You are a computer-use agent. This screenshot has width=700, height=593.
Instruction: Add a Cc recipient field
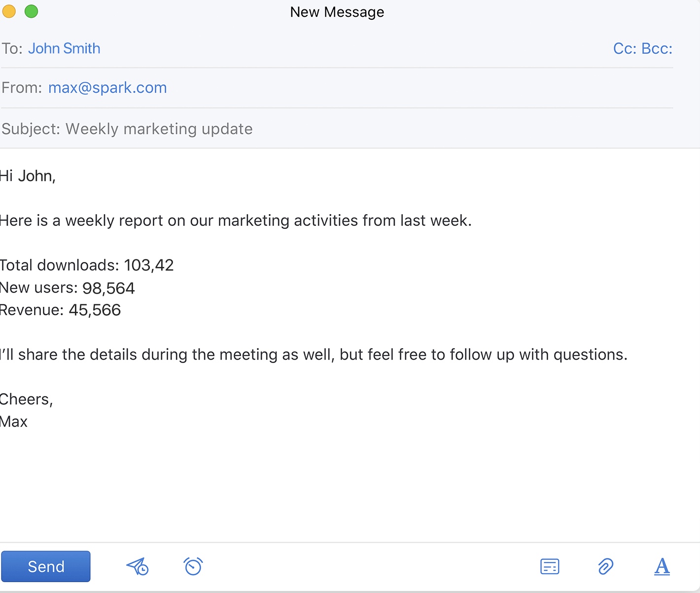point(625,48)
